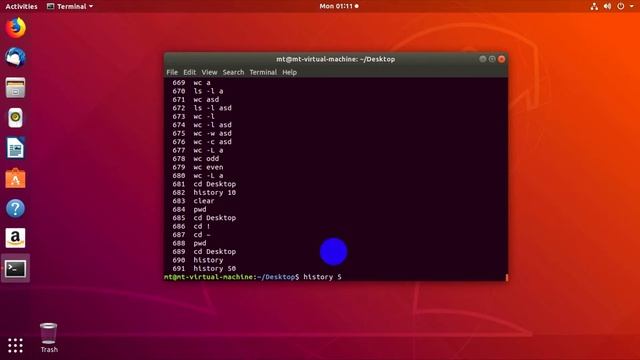Open the View menu in terminal
640x360 pixels.
pyautogui.click(x=209, y=72)
